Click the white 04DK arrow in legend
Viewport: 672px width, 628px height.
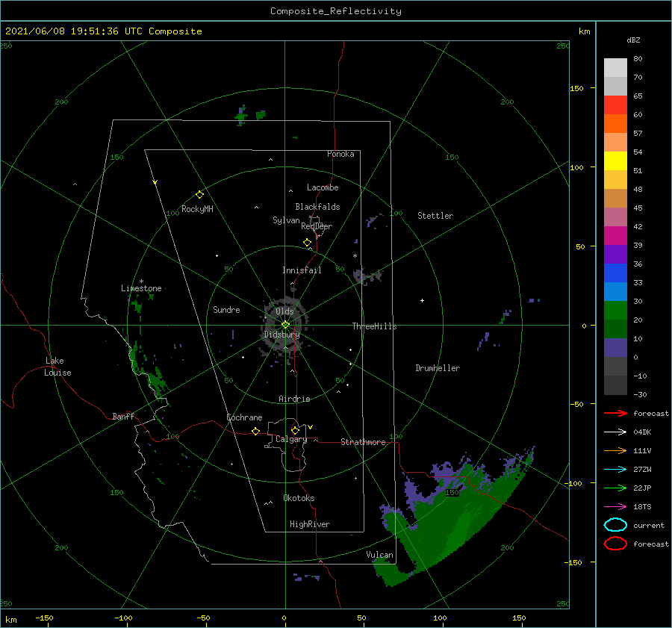click(x=615, y=432)
